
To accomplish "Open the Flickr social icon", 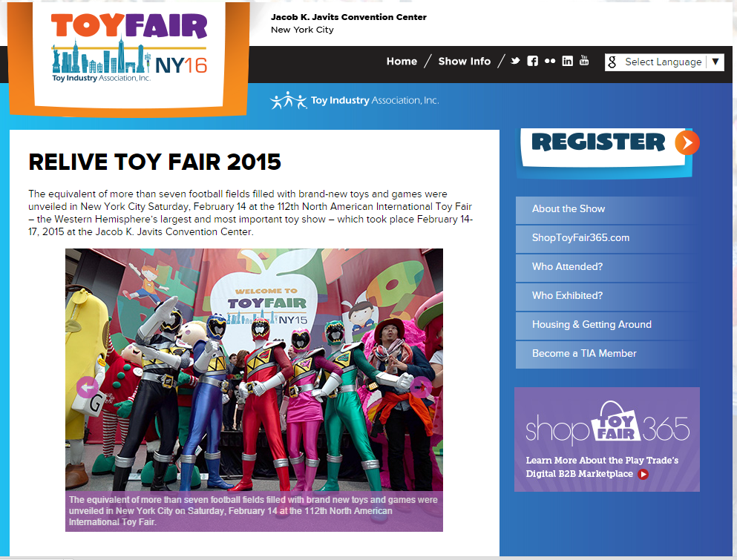I will 550,61.
